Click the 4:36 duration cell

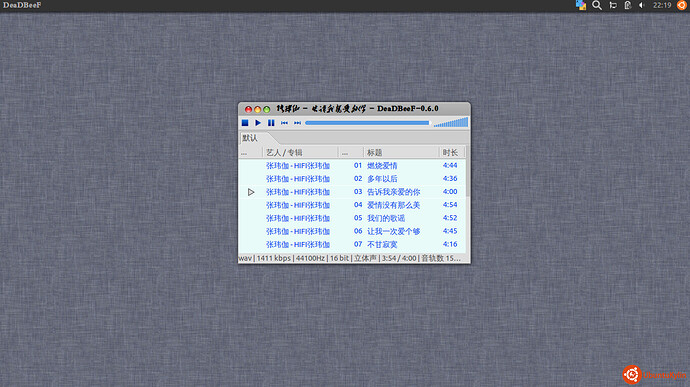(450, 179)
